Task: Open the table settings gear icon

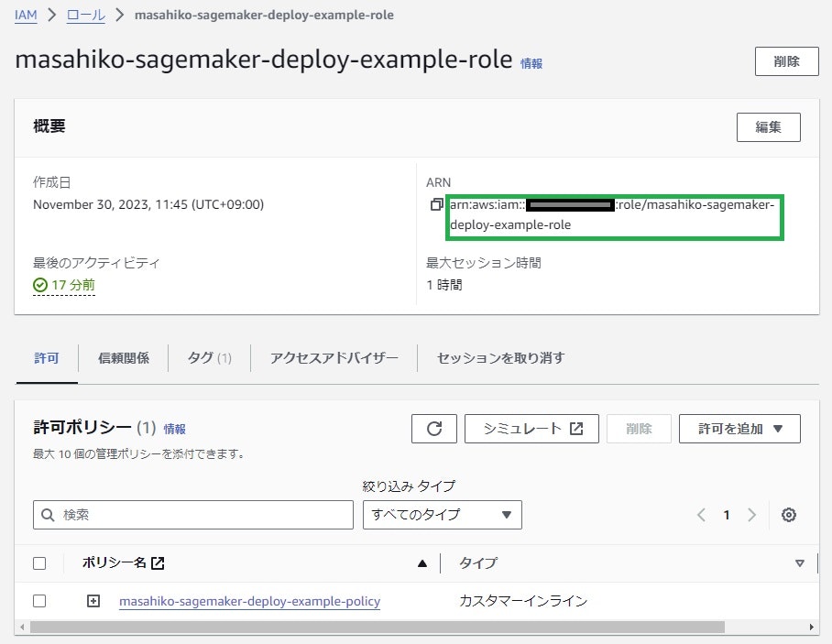Action: coord(789,515)
